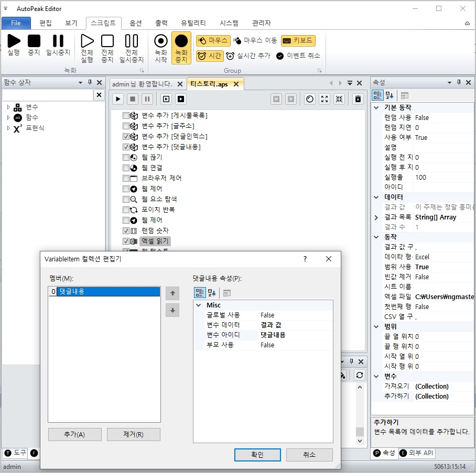Cancel with the 취소 button
This screenshot has width=476, height=473.
tap(309, 455)
